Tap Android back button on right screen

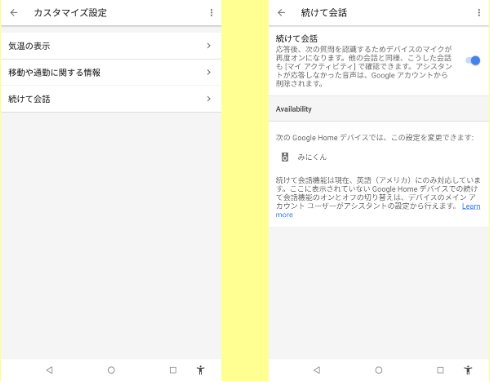click(x=317, y=370)
